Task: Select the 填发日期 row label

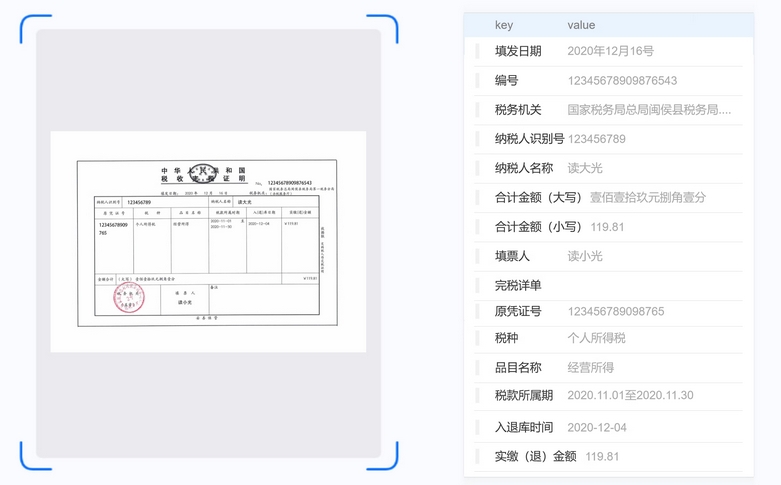Action: pos(518,51)
